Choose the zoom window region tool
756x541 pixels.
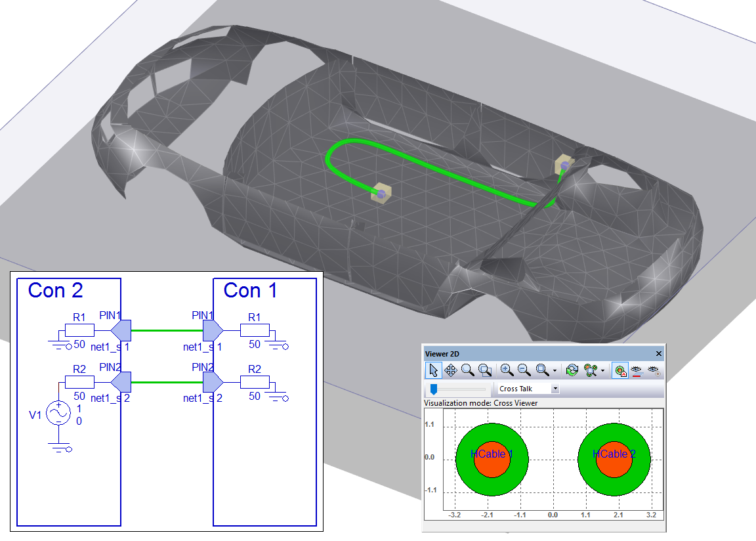tap(484, 370)
